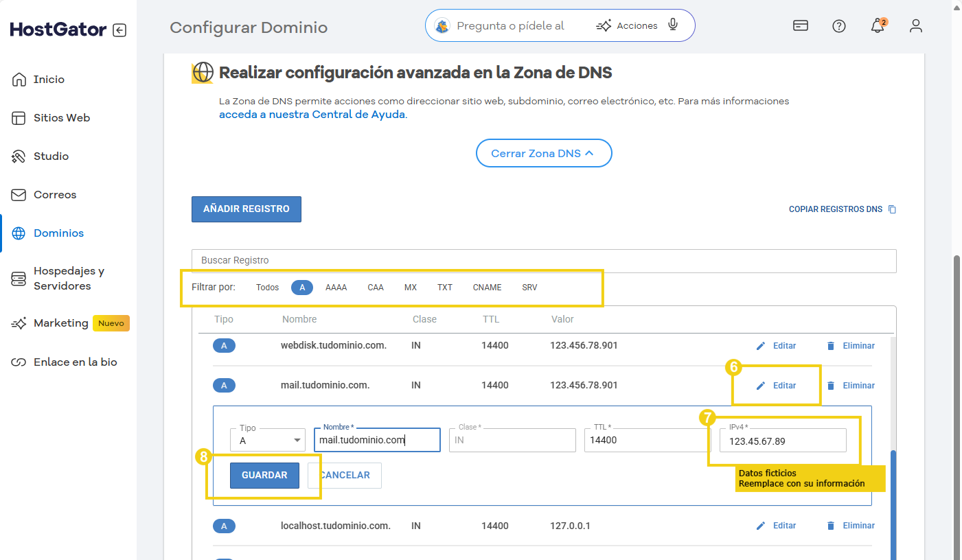Select the MX filter chip

(410, 288)
